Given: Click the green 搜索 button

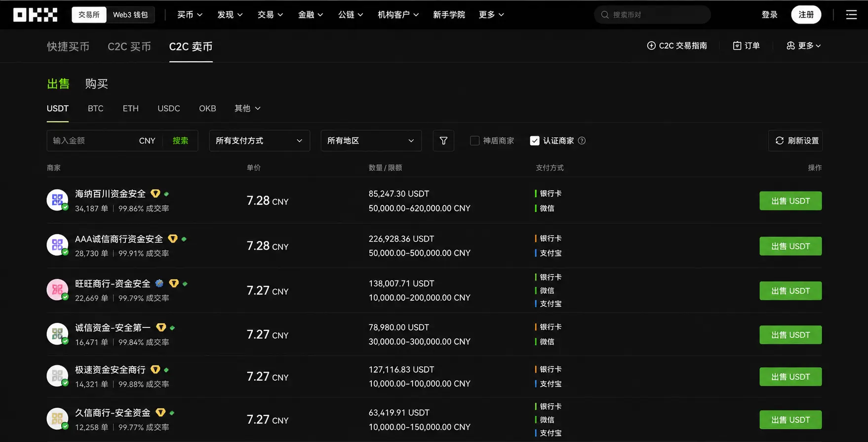Looking at the screenshot, I should [180, 141].
